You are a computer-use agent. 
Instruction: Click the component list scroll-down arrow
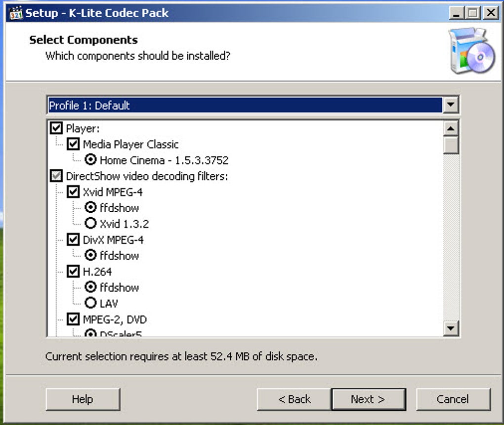tap(451, 328)
